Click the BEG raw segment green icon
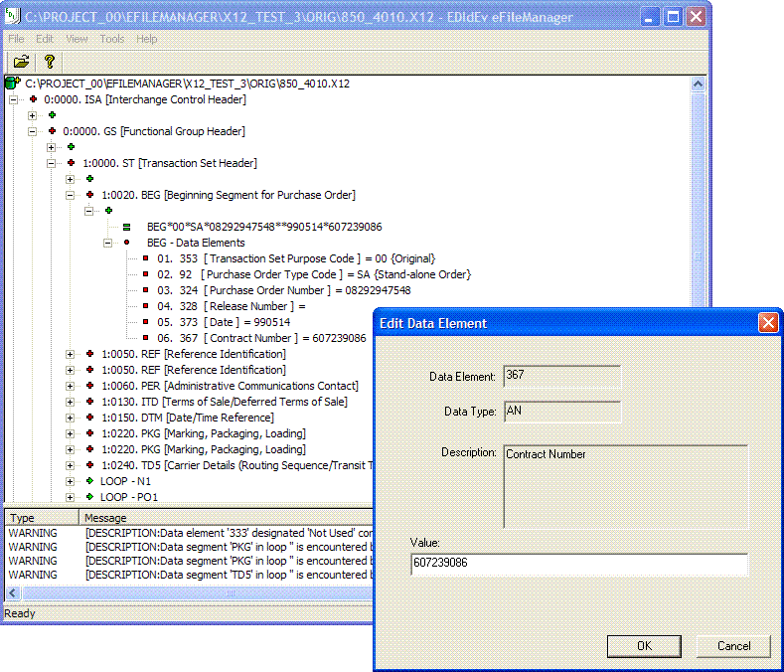The width and height of the screenshot is (784, 672). tap(127, 227)
